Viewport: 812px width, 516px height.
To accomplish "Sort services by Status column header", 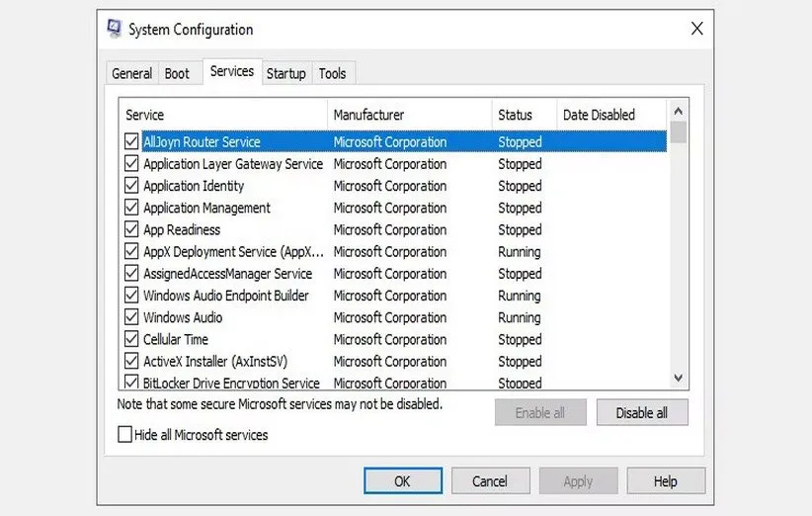I will (x=524, y=115).
